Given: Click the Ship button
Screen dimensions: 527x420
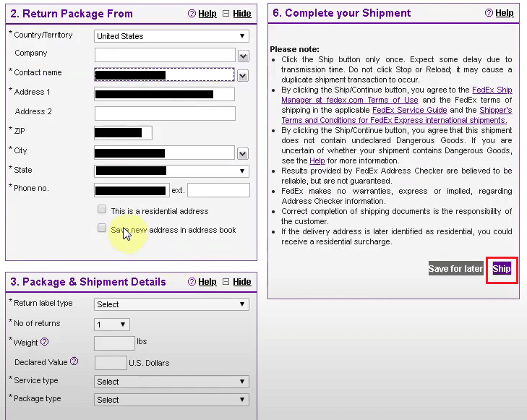Looking at the screenshot, I should (502, 268).
